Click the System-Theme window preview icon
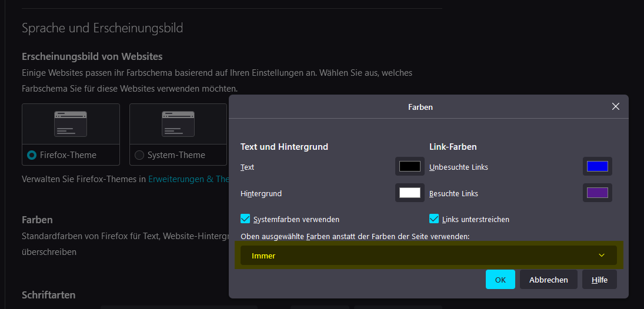Image resolution: width=644 pixels, height=309 pixels. pyautogui.click(x=178, y=124)
